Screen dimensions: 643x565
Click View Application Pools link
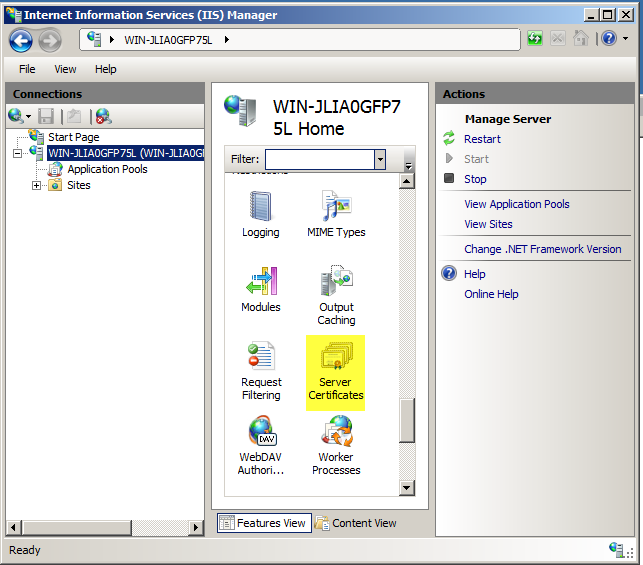(x=517, y=204)
